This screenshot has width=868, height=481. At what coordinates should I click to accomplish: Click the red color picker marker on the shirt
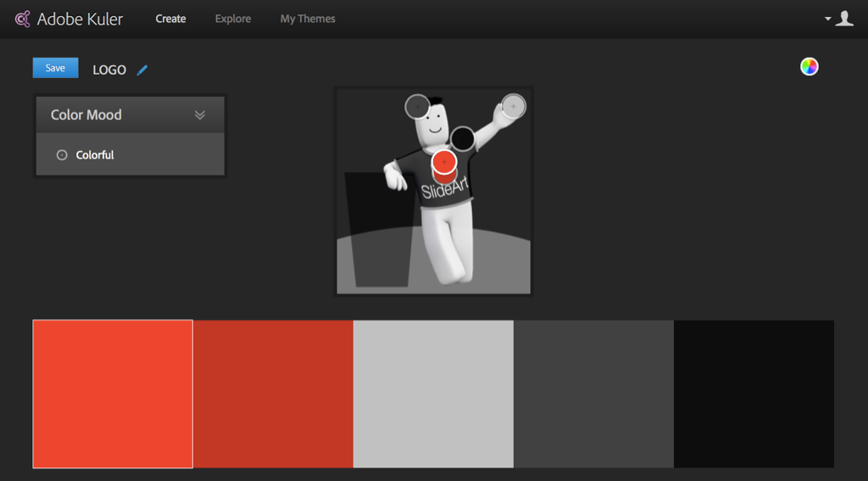coord(444,162)
